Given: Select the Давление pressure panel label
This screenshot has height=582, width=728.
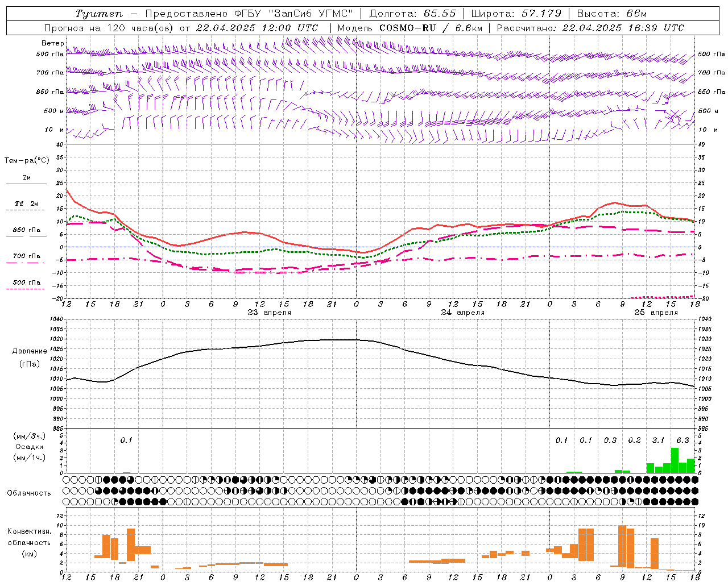Looking at the screenshot, I should [30, 351].
